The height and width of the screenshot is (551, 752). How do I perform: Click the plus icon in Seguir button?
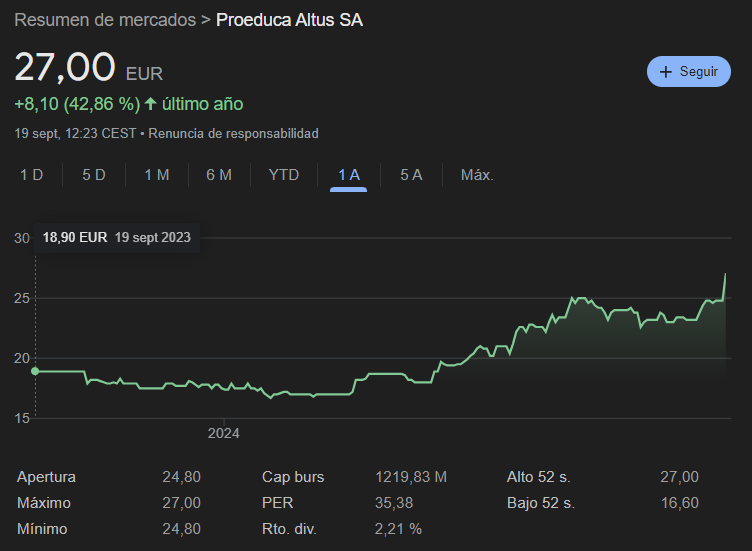pyautogui.click(x=666, y=72)
